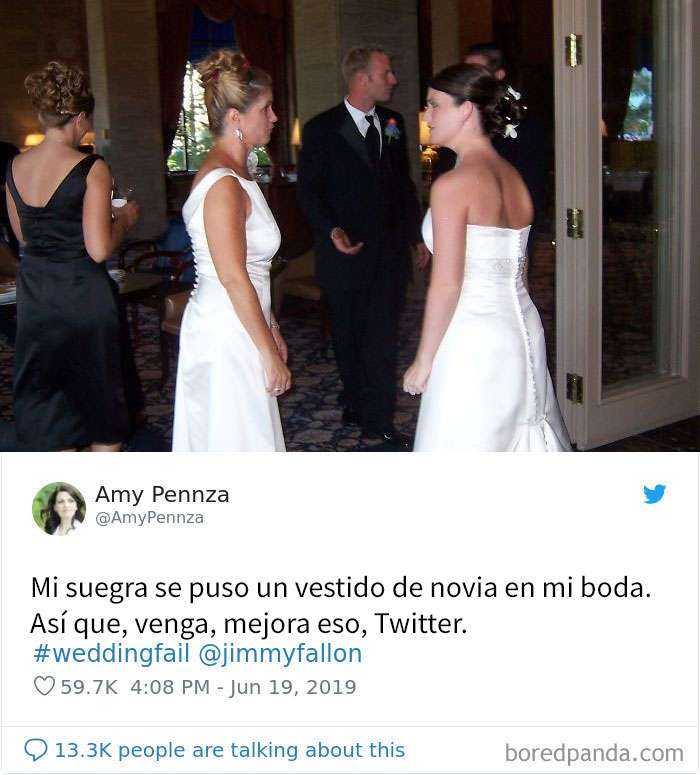Click the blonde woman in white dress

coord(230,252)
